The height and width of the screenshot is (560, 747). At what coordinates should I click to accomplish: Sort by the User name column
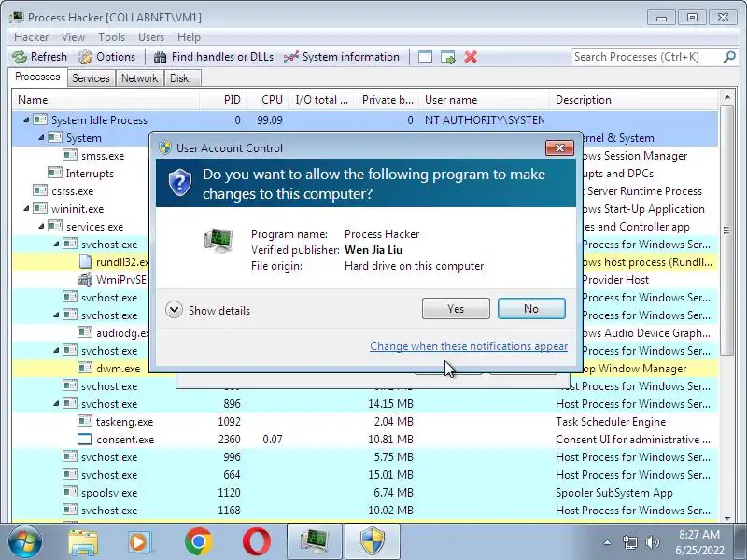(x=484, y=100)
